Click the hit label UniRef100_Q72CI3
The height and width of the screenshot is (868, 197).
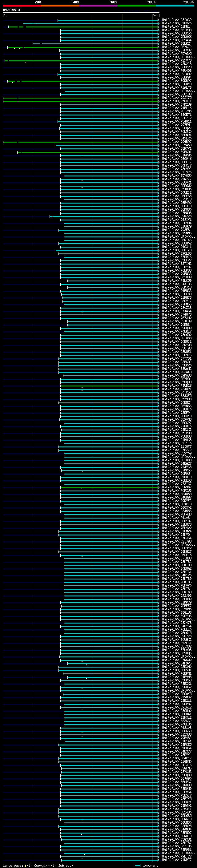pos(177,200)
